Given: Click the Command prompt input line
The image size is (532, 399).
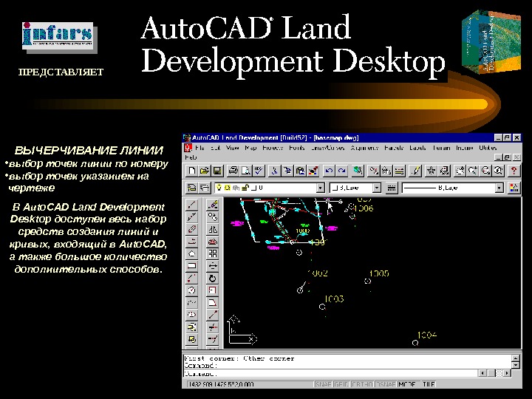Looking at the screenshot, I should [331, 374].
